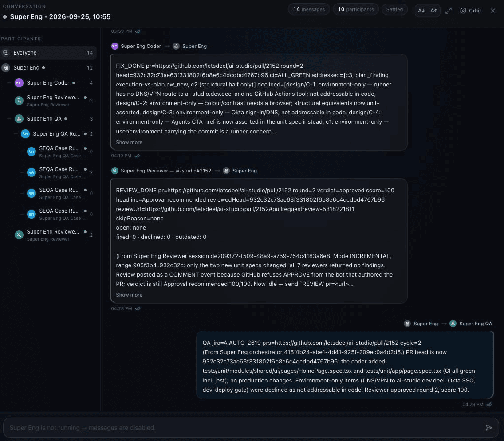The height and width of the screenshot is (441, 504).
Task: Click the read-receipt checkmark beside 04:28 PM
Action: click(138, 308)
